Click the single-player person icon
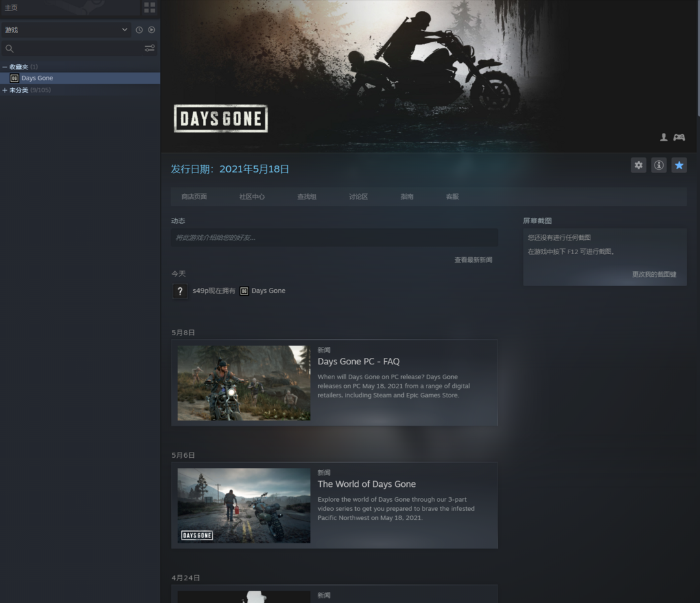Viewport: 700px width, 603px height. [x=664, y=137]
